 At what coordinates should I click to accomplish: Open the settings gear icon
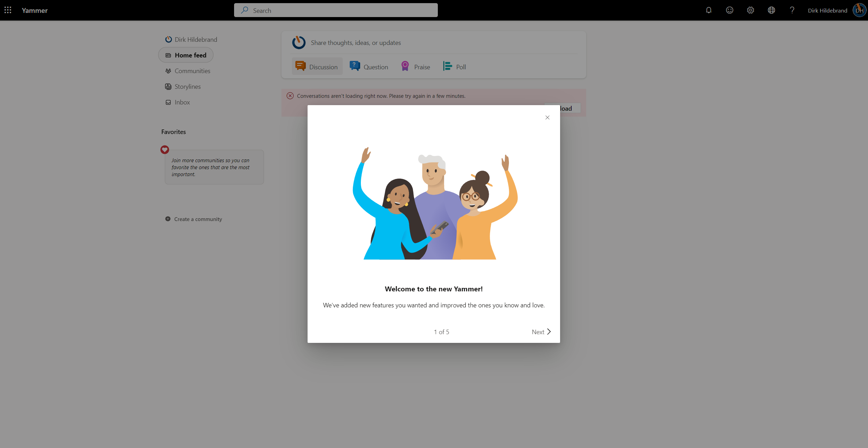coord(750,10)
